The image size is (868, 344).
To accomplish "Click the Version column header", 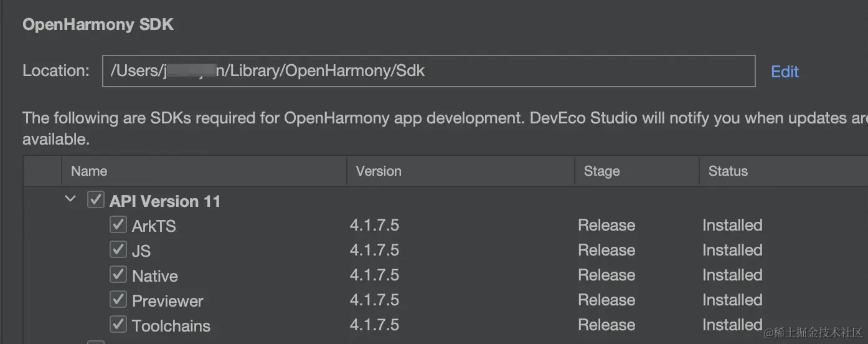I will click(379, 171).
